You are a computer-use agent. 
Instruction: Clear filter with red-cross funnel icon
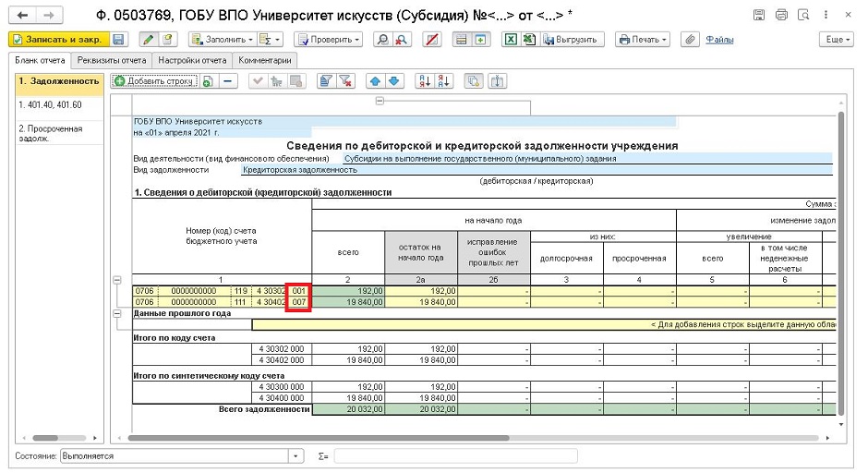coord(346,81)
